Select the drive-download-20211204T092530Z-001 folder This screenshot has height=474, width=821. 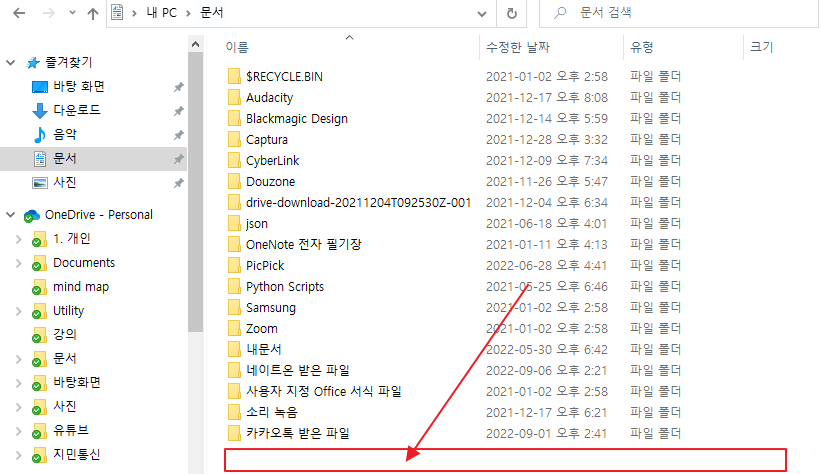(359, 203)
